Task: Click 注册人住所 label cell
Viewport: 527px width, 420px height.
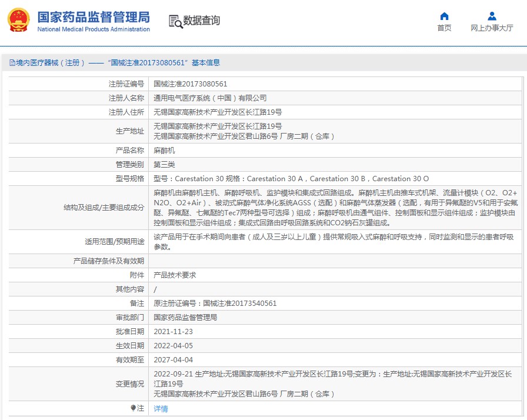Action: [x=78, y=112]
